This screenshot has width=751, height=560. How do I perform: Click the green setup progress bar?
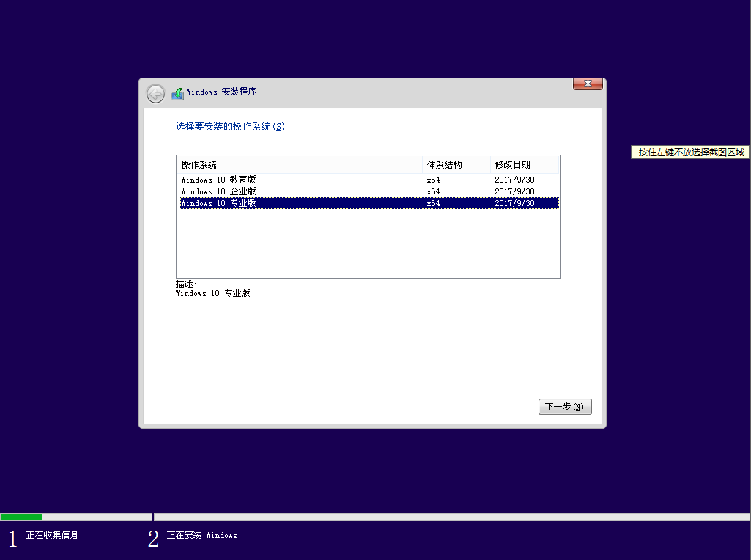(x=21, y=517)
